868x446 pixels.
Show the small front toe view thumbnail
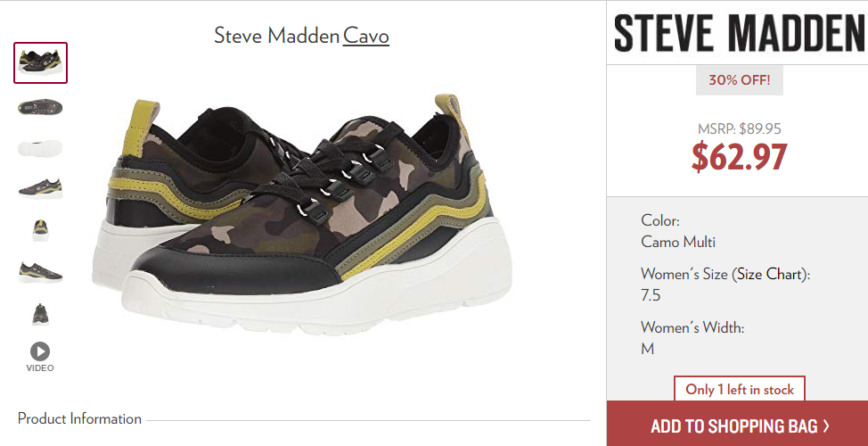coord(40,314)
